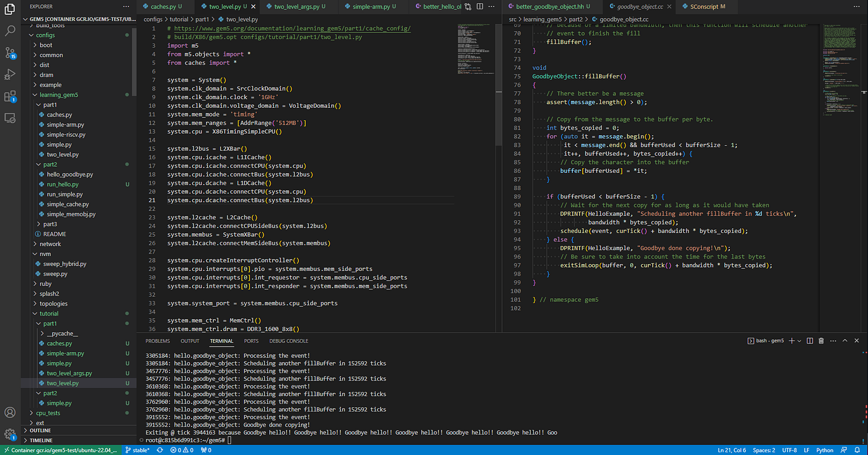Switch to the DEBUG CONSOLE tab
The height and width of the screenshot is (455, 868).
pyautogui.click(x=288, y=341)
